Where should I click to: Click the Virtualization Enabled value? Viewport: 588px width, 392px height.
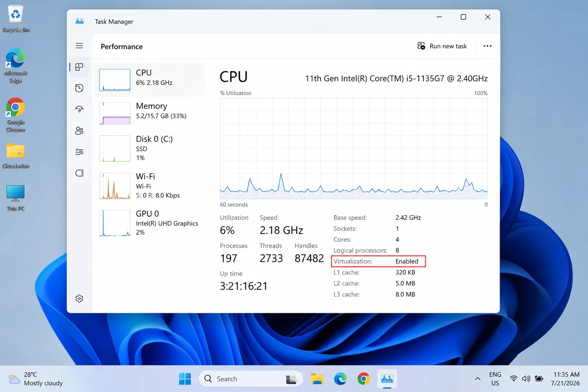(x=407, y=261)
